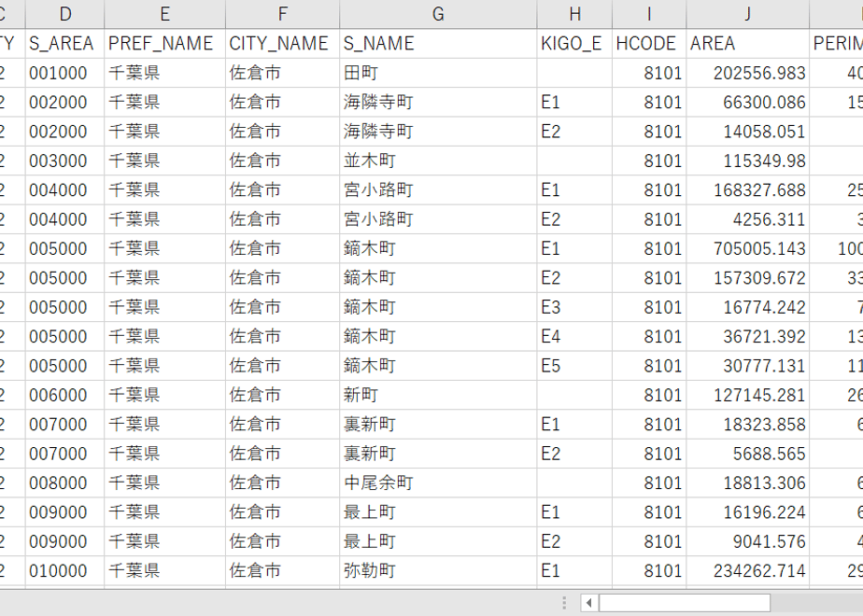Select cell containing 001000
The image size is (863, 616).
(65, 73)
